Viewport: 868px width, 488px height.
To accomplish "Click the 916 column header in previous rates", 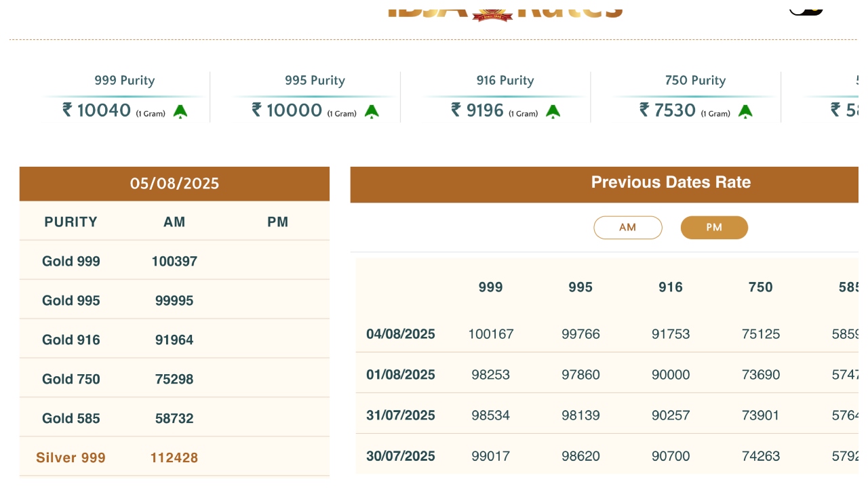I will coord(670,287).
